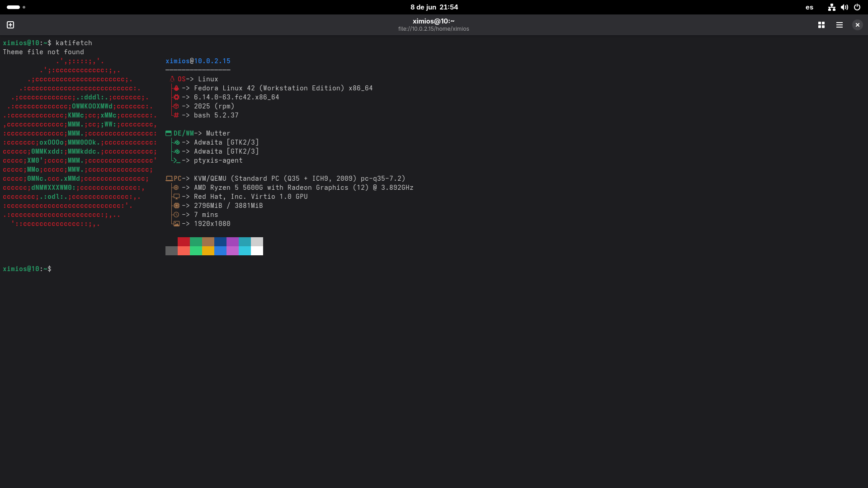Open the es keyboard layout menu

click(x=809, y=7)
